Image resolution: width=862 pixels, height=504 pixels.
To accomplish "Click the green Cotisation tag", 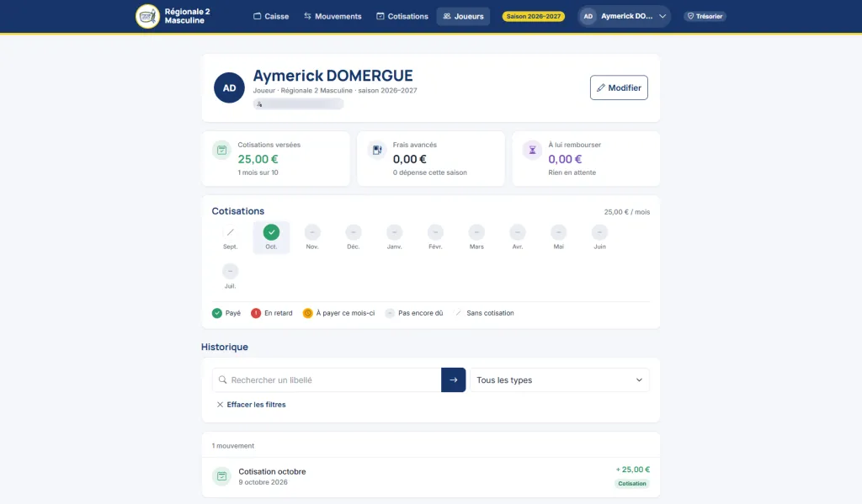I will [x=632, y=484].
